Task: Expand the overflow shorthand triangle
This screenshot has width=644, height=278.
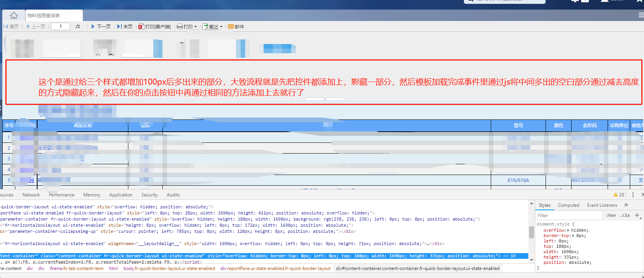Action: coord(568,231)
